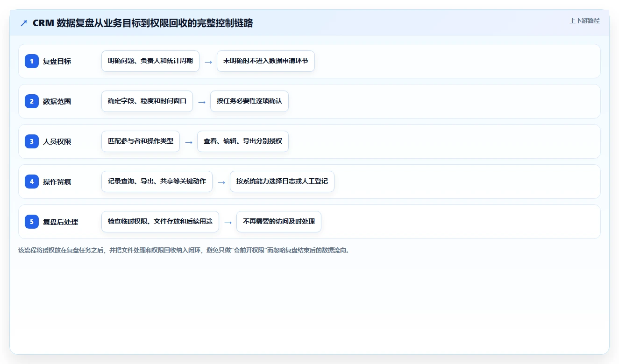Select the '匹配参与者和操作类型' box

(141, 141)
